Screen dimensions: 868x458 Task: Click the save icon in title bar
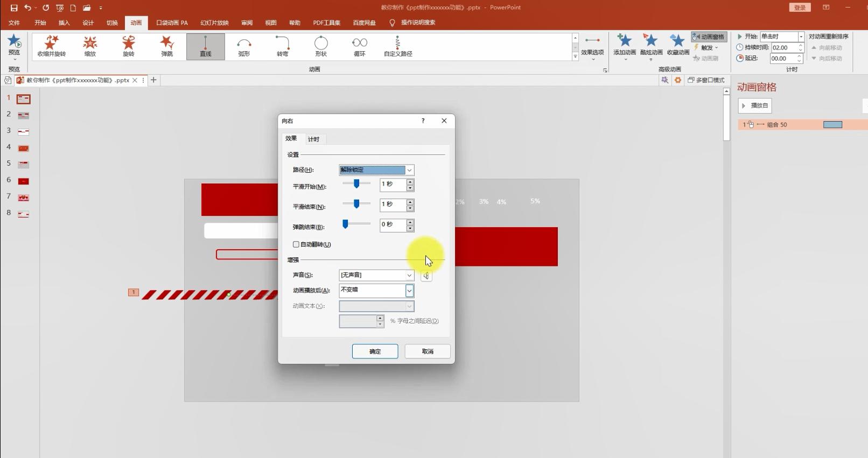pyautogui.click(x=14, y=8)
